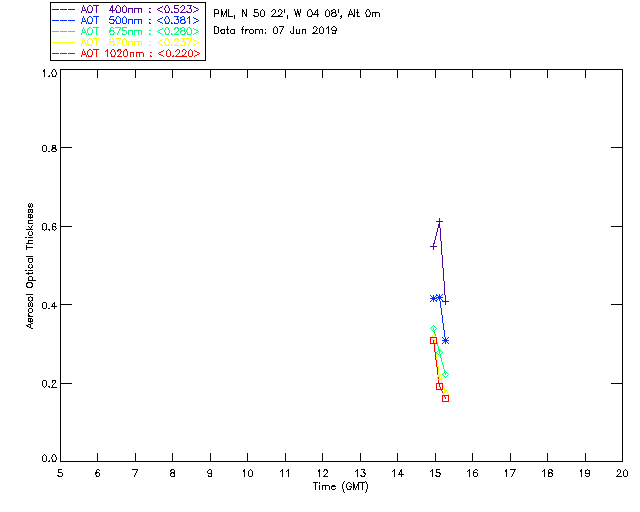Click the AOT 675nm legend entry

pyautogui.click(x=126, y=31)
